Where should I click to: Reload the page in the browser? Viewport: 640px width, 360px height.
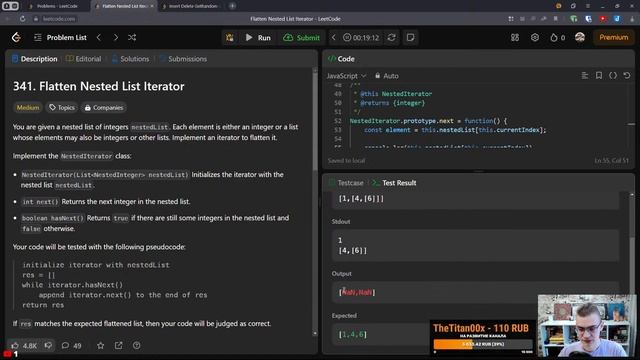click(22, 19)
